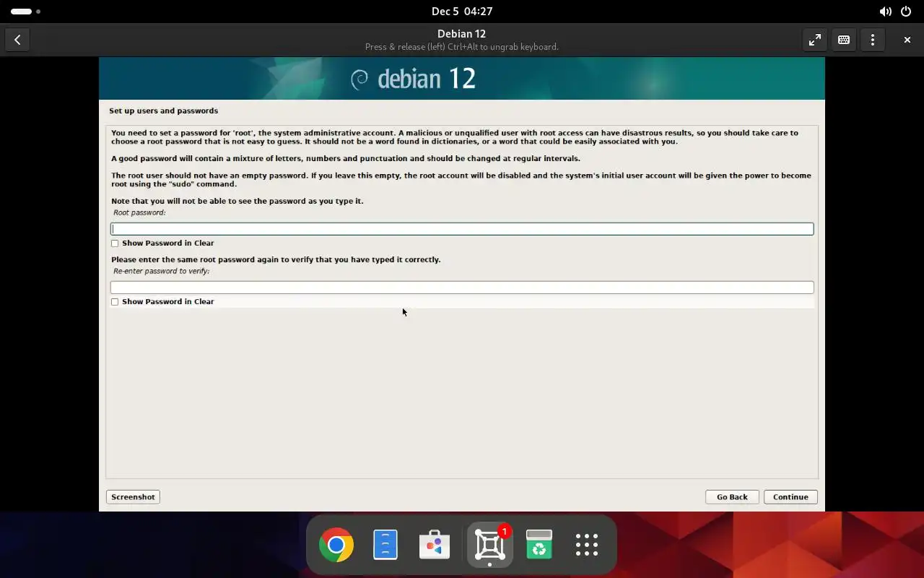The width and height of the screenshot is (924, 578).
Task: Click the 'Re-enter password to verify:' label
Action: (162, 271)
